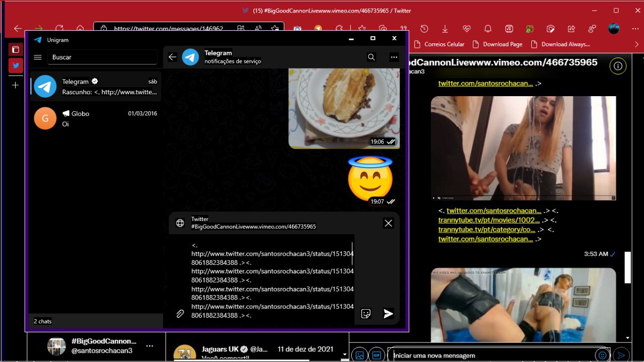
Task: Reload the Twitter page
Action: pyautogui.click(x=59, y=29)
